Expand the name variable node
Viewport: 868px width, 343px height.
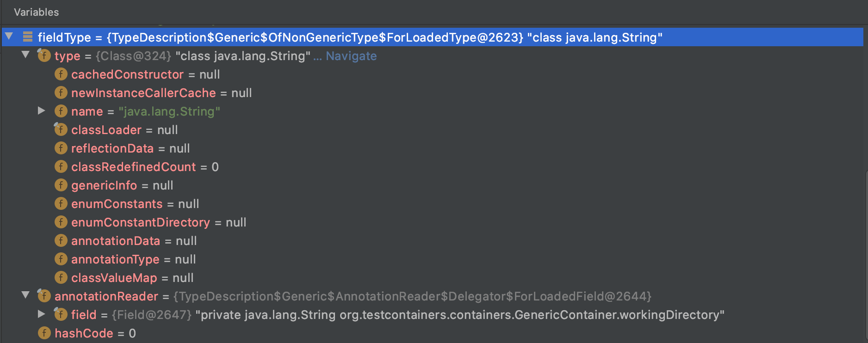pos(42,111)
